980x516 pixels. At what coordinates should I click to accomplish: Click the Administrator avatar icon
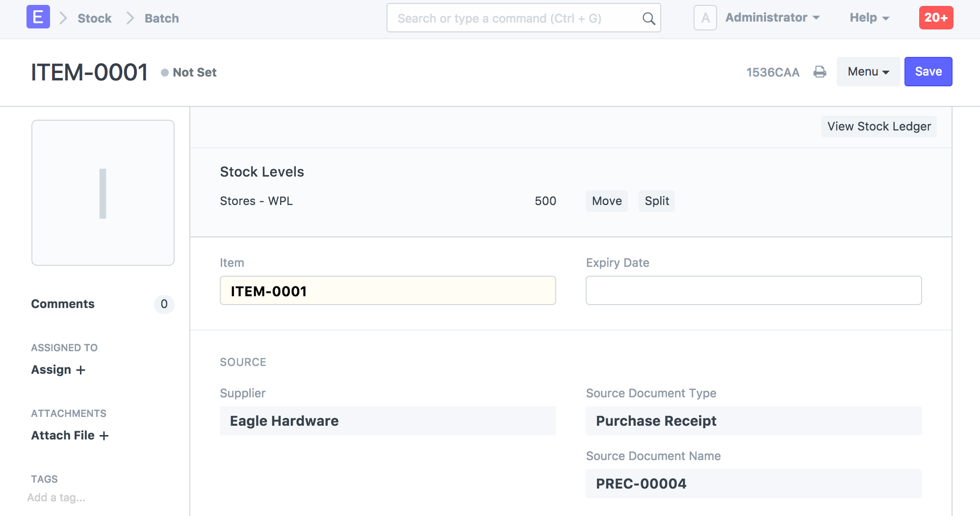[705, 18]
